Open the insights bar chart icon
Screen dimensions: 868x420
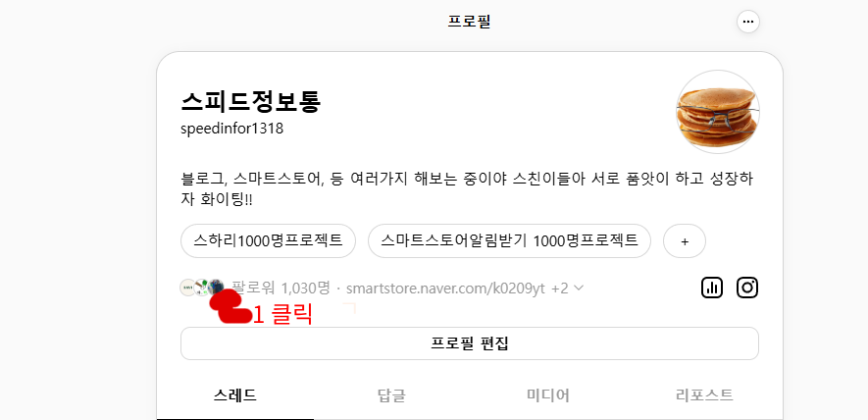coord(712,288)
